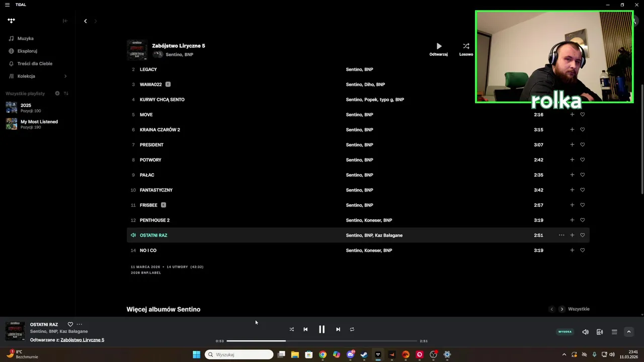This screenshot has width=644, height=362.
Task: Select the audio output device icon
Action: (600, 332)
